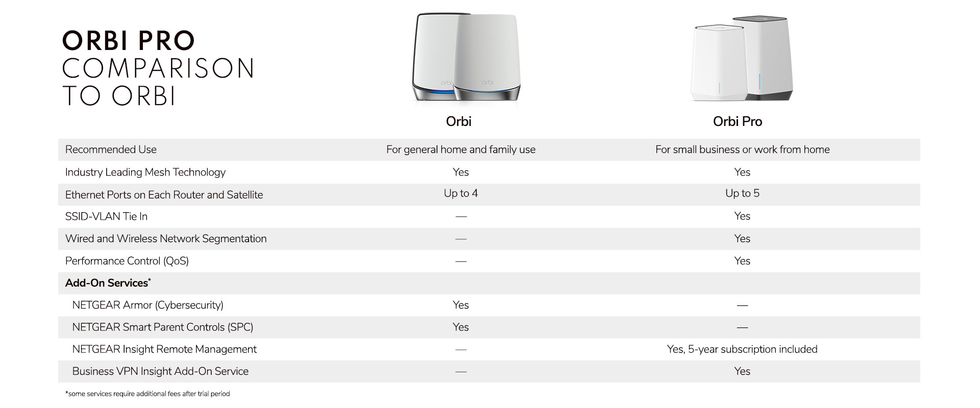Click the Orbi Pro product image
The width and height of the screenshot is (980, 408).
point(742,60)
